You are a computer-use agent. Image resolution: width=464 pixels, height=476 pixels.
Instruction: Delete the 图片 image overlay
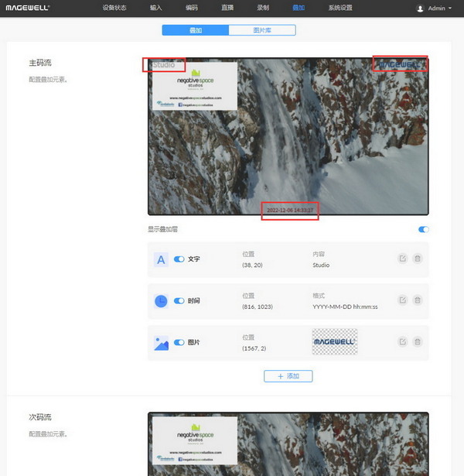(x=417, y=341)
